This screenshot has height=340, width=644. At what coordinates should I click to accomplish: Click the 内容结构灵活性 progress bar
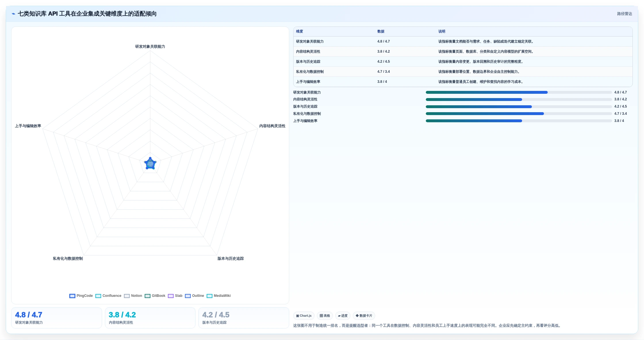point(519,100)
